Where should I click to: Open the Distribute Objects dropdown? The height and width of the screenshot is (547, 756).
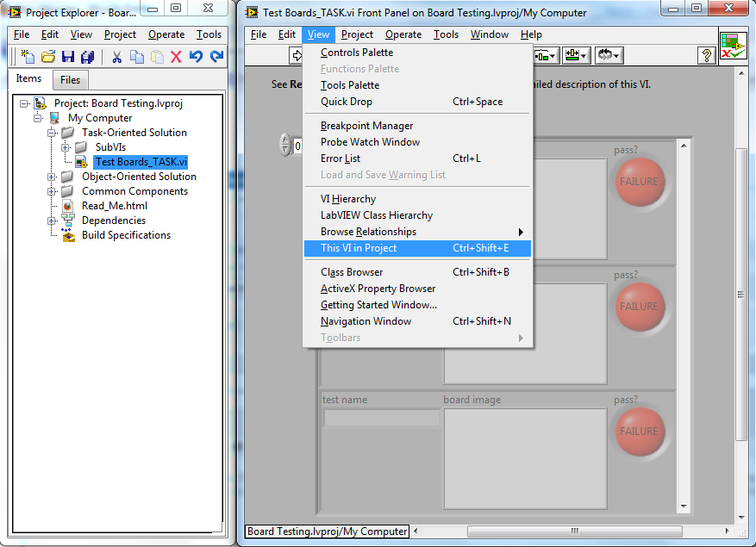tap(577, 55)
